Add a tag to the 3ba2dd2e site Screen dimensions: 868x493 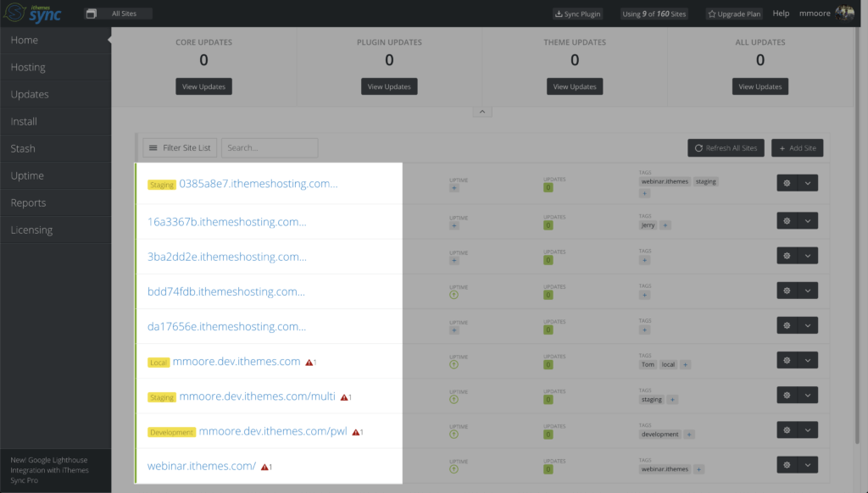tap(644, 260)
